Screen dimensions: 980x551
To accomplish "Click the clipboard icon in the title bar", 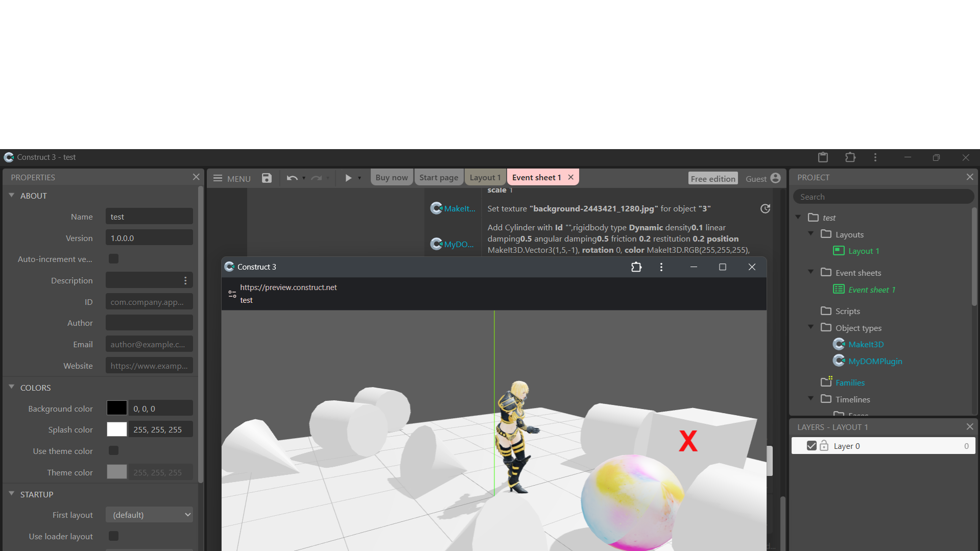I will pos(823,157).
